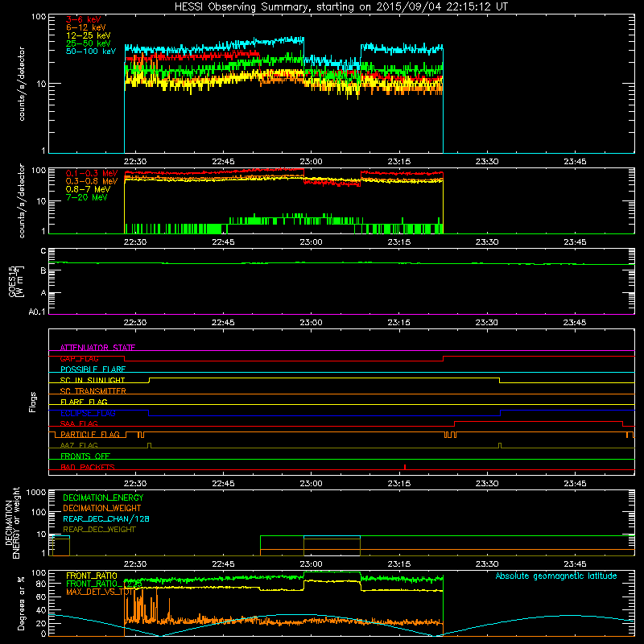Viewport: 644px width, 644px height.
Task: Select the 12-25 keV legend label
Action: [x=88, y=35]
